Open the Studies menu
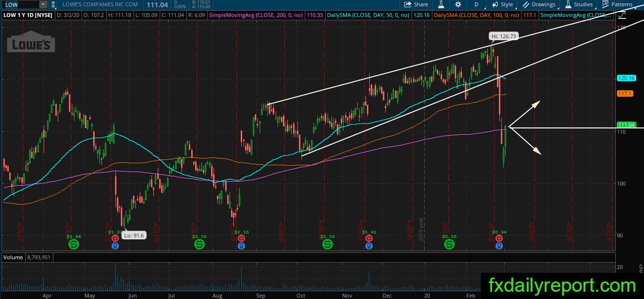Viewport: 644px width, 299px height. [x=578, y=4]
